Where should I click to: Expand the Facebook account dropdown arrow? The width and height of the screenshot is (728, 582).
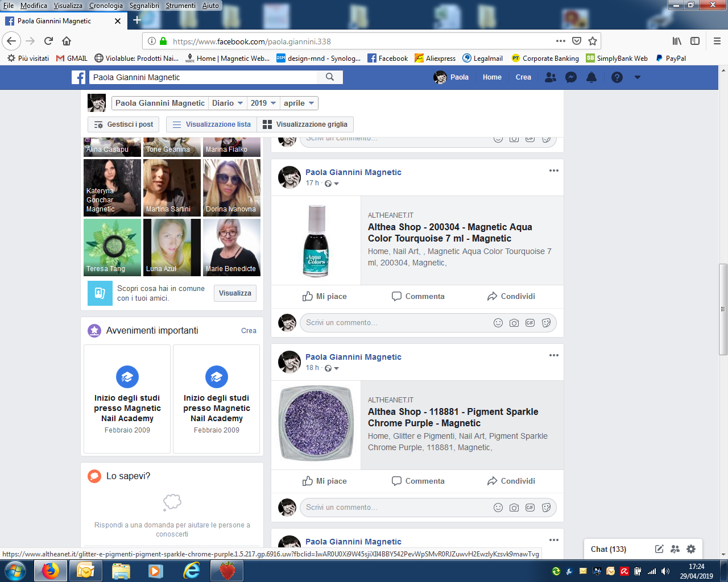point(638,77)
